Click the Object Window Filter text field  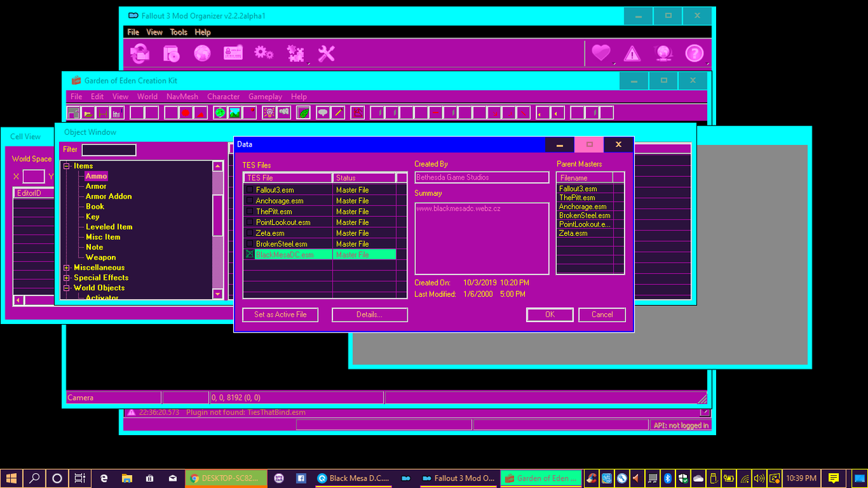coord(109,150)
